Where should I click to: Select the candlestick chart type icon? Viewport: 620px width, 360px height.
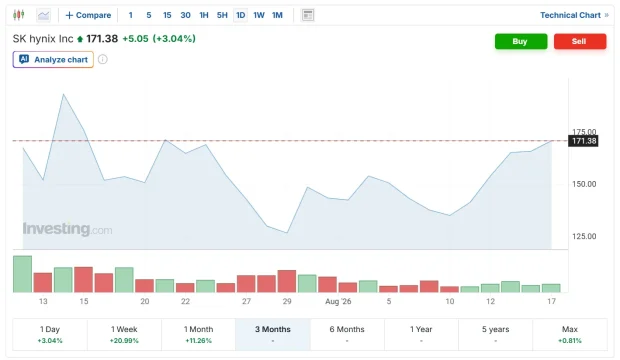coord(18,15)
